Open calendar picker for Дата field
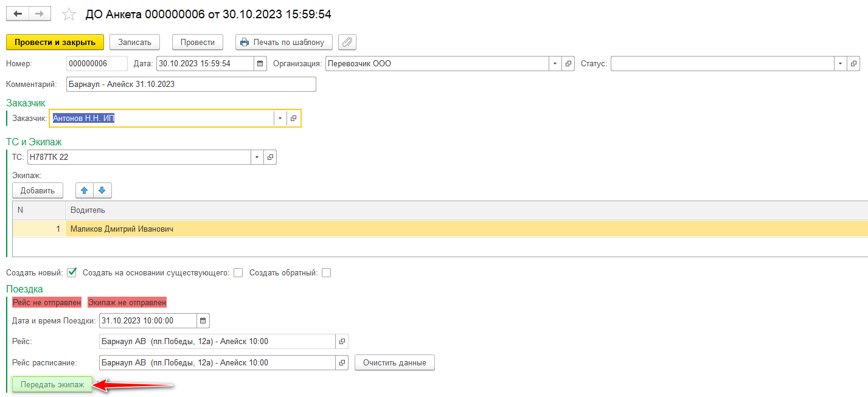Viewport: 868px width, 397px height. (x=260, y=63)
